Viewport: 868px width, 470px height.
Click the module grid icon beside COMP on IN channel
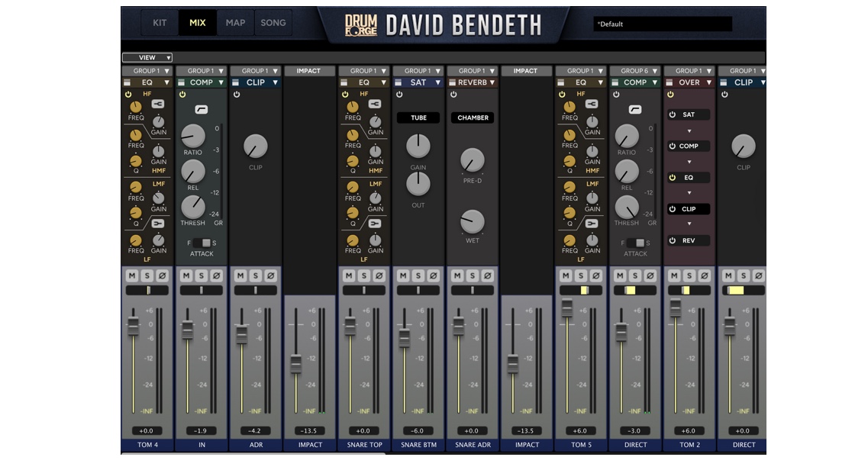[182, 80]
